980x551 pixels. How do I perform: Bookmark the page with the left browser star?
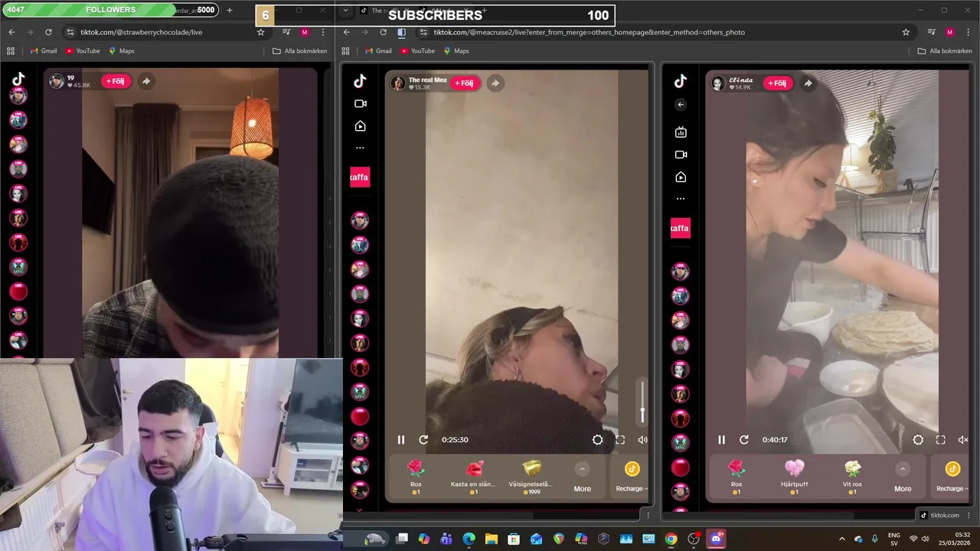(260, 32)
